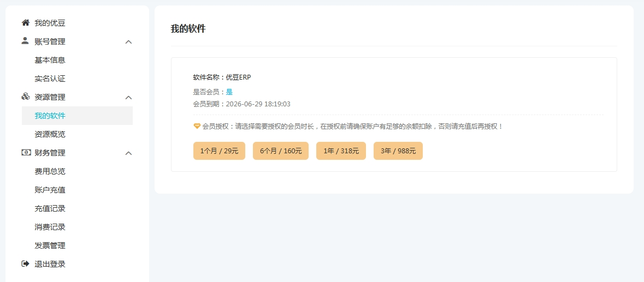
Task: Click the blue 是 member status
Action: [x=229, y=92]
